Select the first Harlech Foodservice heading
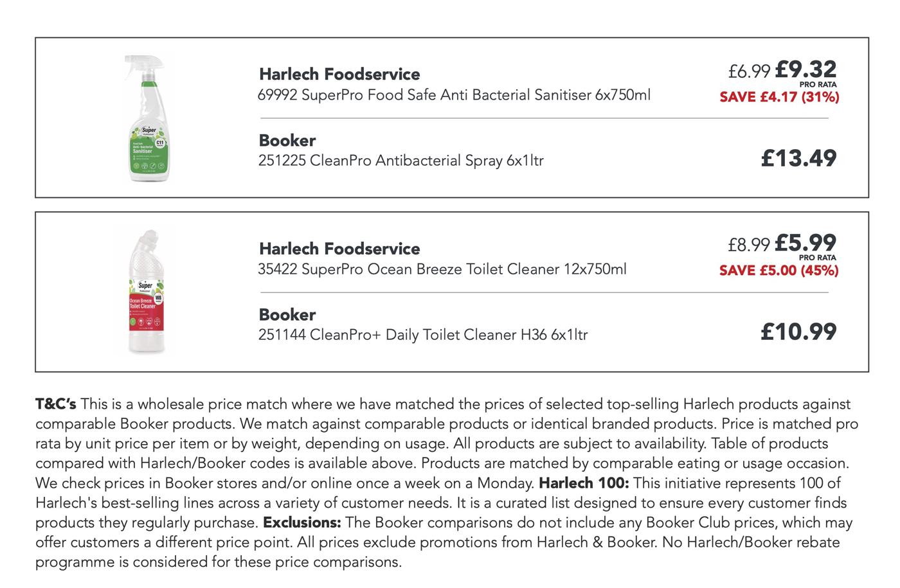The image size is (900, 588). tap(339, 74)
